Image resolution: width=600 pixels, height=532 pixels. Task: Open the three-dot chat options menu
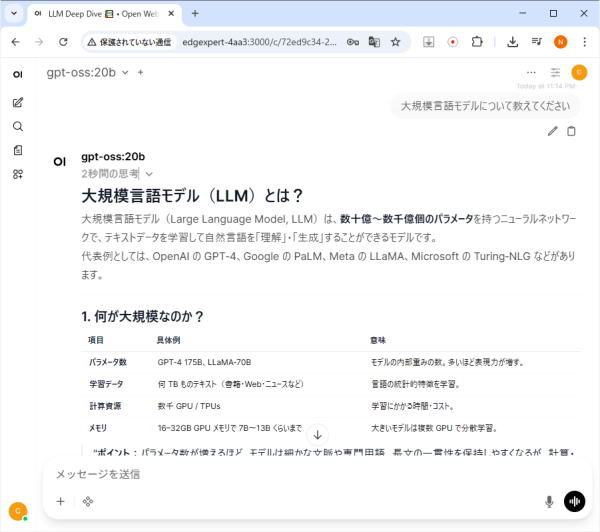531,72
